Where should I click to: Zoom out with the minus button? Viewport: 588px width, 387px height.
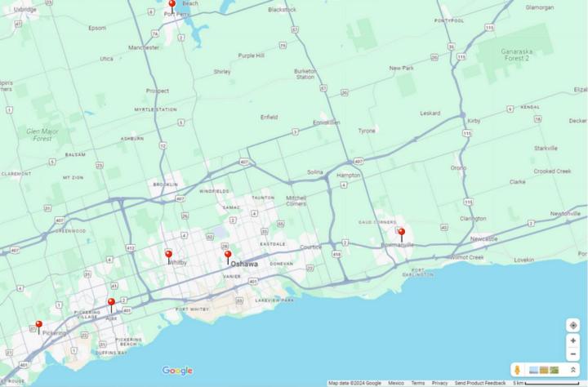click(x=573, y=354)
